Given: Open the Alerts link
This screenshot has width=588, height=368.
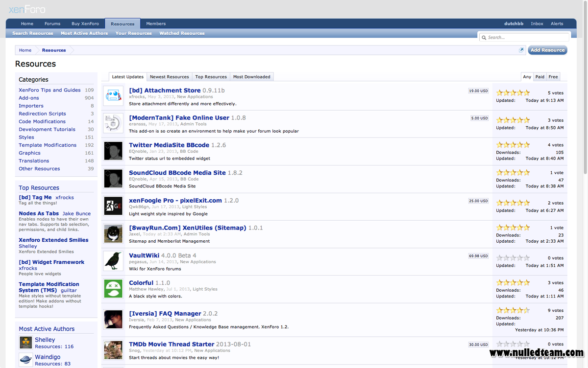Looking at the screenshot, I should click(x=557, y=23).
